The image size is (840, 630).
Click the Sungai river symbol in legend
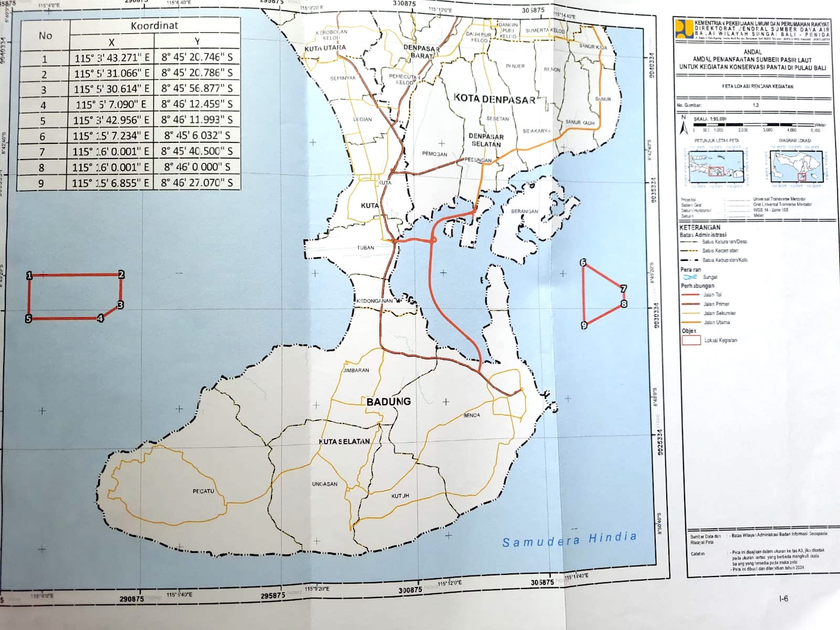coord(690,277)
